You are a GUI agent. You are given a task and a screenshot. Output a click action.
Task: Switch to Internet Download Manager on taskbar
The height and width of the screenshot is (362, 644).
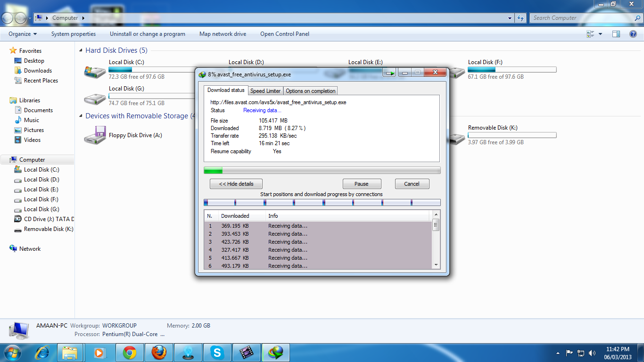click(x=276, y=353)
